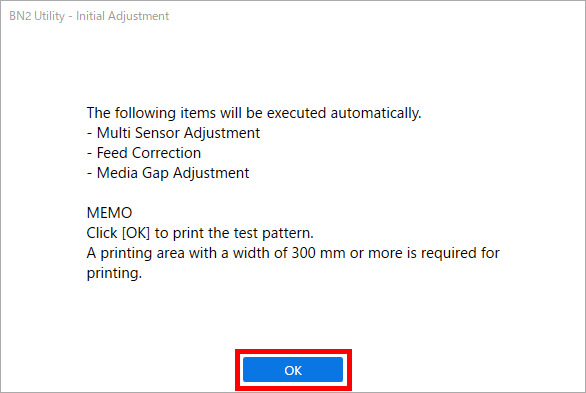Click the 300 mm width value text

click(318, 253)
